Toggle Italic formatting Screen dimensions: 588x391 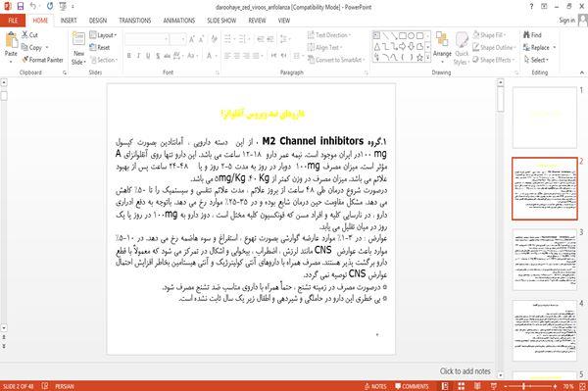click(138, 56)
